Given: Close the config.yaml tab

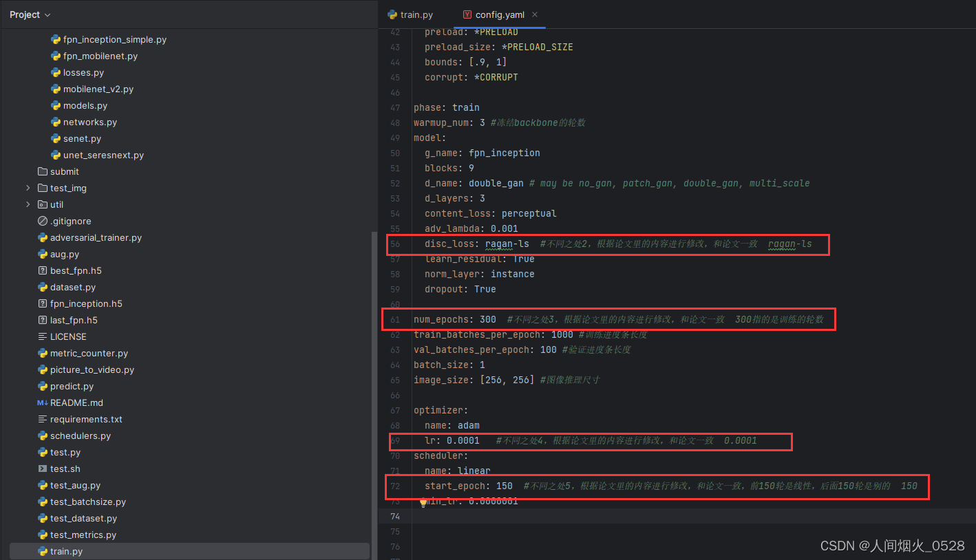Looking at the screenshot, I should [535, 14].
